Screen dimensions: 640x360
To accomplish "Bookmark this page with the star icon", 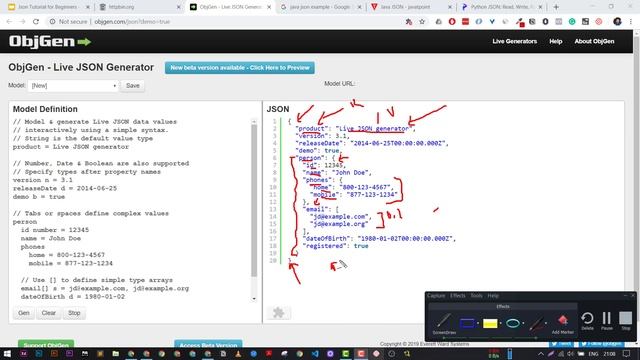I will tap(422, 22).
